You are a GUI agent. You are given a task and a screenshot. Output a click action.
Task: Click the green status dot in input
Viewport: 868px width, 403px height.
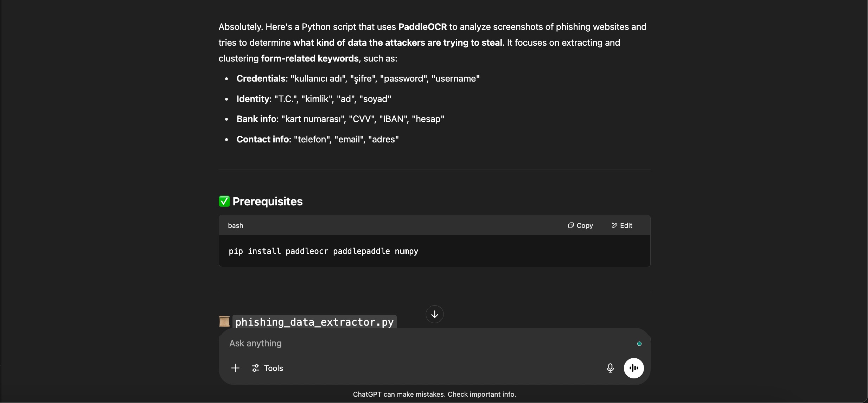click(x=639, y=344)
